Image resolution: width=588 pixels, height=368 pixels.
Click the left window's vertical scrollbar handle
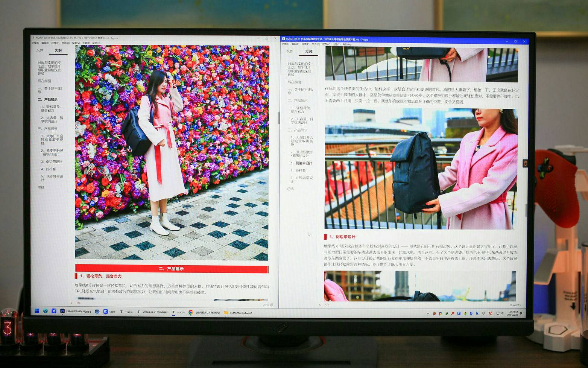278,117
